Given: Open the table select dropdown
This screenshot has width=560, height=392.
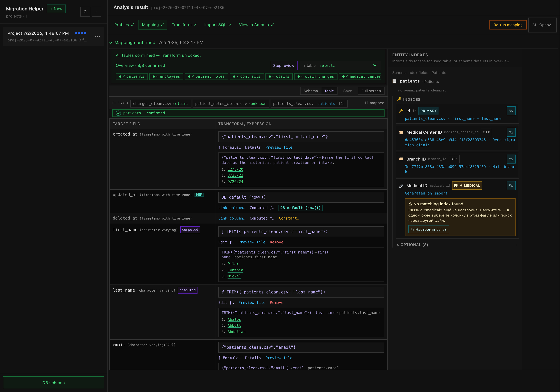Looking at the screenshot, I should 340,66.
